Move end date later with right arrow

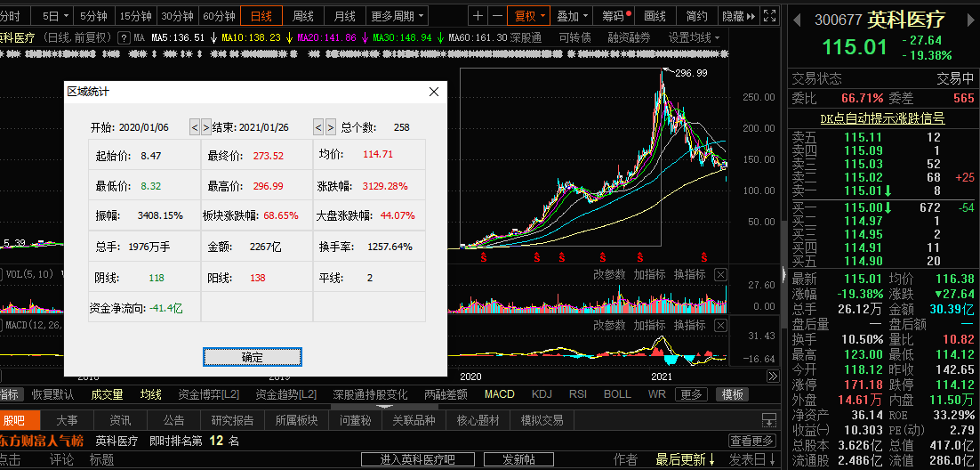click(x=330, y=127)
